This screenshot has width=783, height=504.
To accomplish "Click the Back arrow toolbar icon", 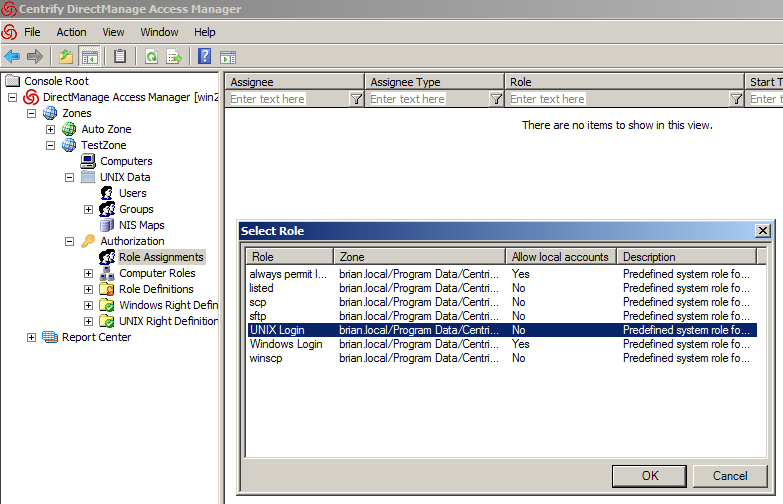I will pyautogui.click(x=12, y=56).
